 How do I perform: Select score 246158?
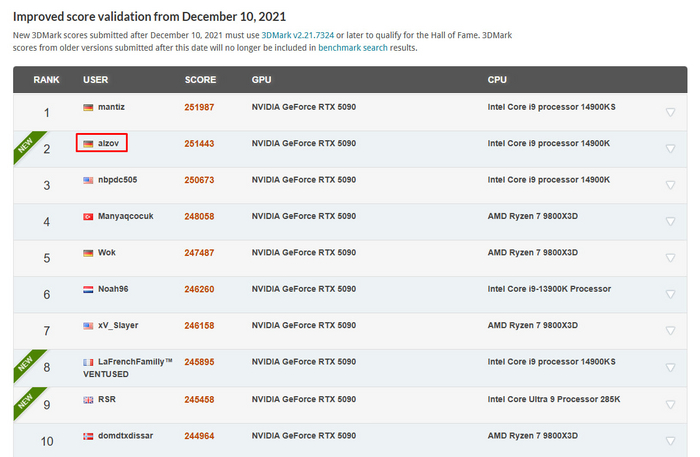pyautogui.click(x=199, y=325)
